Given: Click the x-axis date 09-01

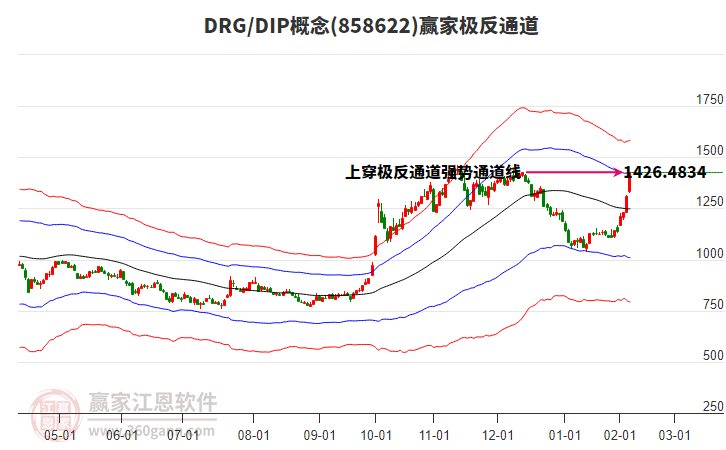Looking at the screenshot, I should pos(319,435).
